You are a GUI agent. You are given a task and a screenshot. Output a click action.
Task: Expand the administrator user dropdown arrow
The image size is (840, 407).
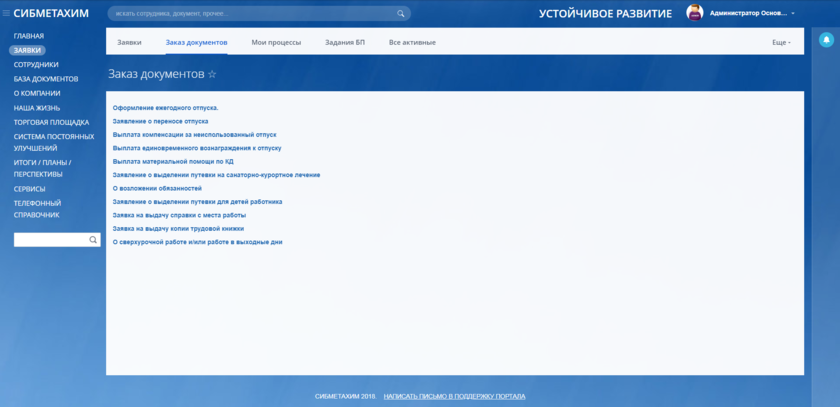(793, 13)
